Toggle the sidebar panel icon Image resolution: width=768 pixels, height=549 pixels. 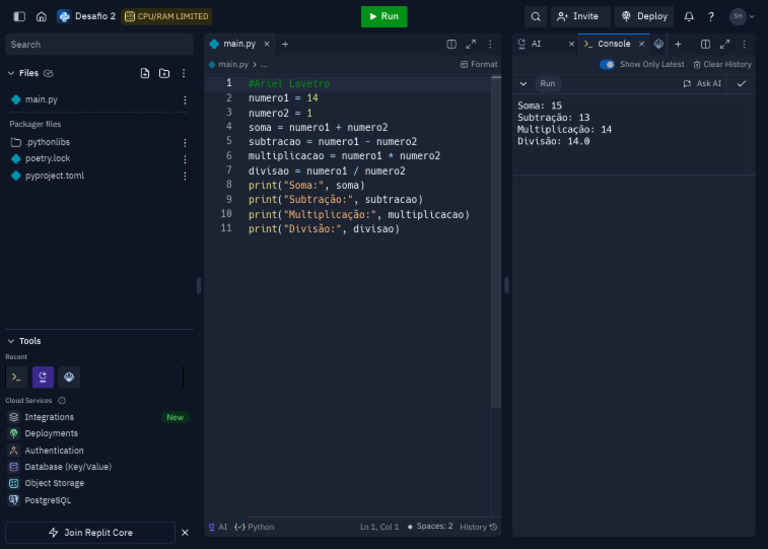pos(19,16)
